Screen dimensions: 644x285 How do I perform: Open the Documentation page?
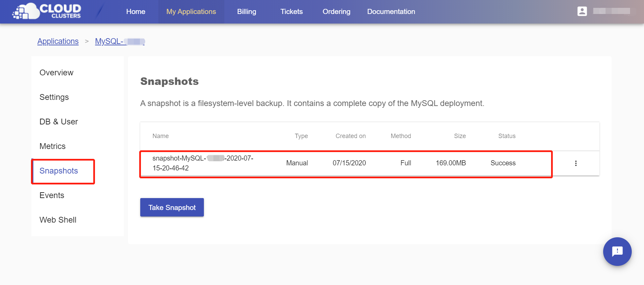391,12
